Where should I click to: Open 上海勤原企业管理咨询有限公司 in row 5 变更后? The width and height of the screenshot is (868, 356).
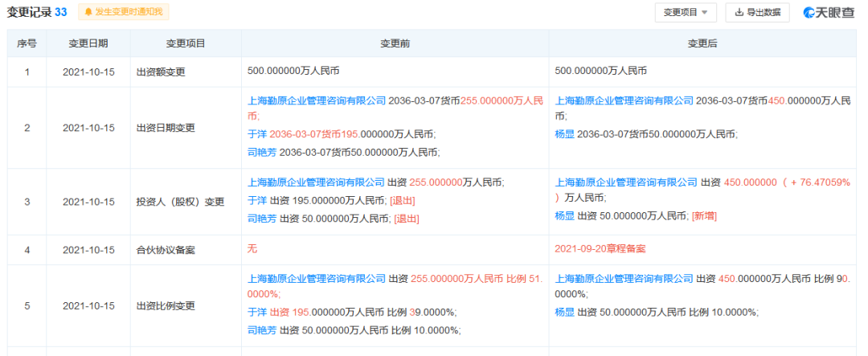(x=624, y=279)
